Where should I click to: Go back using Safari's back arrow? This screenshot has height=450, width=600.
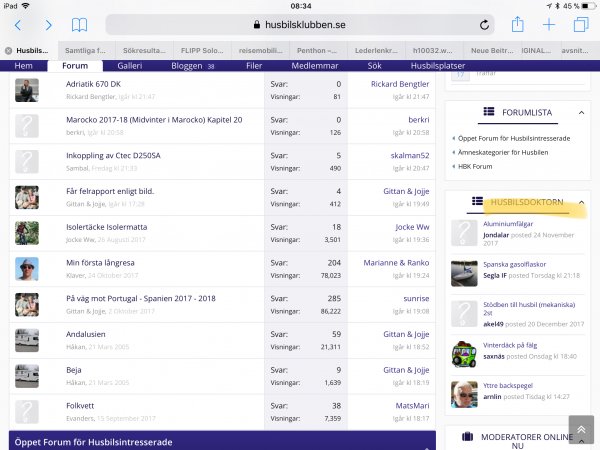(20, 25)
